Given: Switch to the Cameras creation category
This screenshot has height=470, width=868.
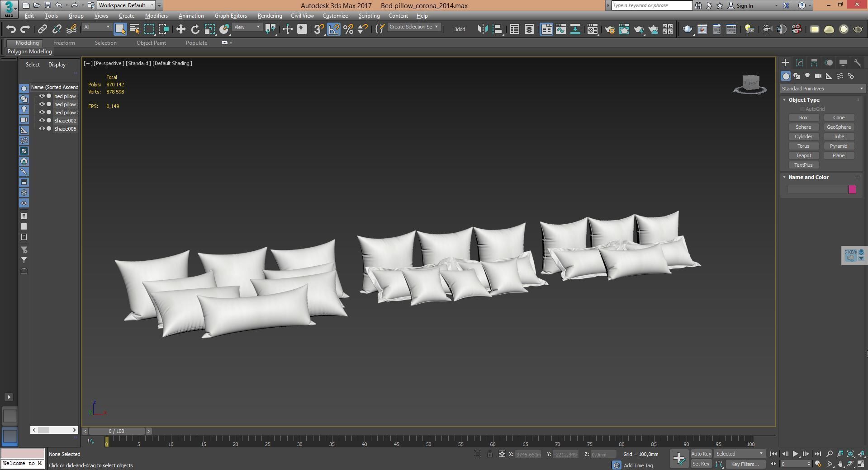Looking at the screenshot, I should (818, 76).
